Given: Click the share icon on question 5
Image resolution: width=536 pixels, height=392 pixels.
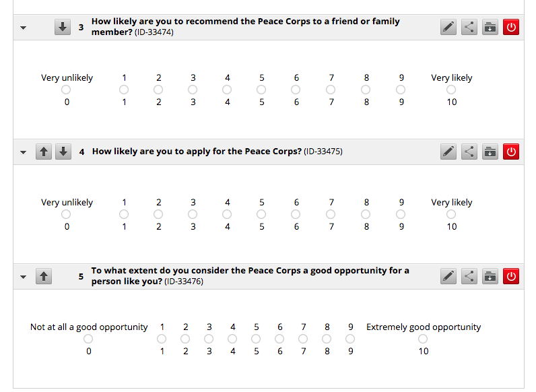Looking at the screenshot, I should click(469, 276).
